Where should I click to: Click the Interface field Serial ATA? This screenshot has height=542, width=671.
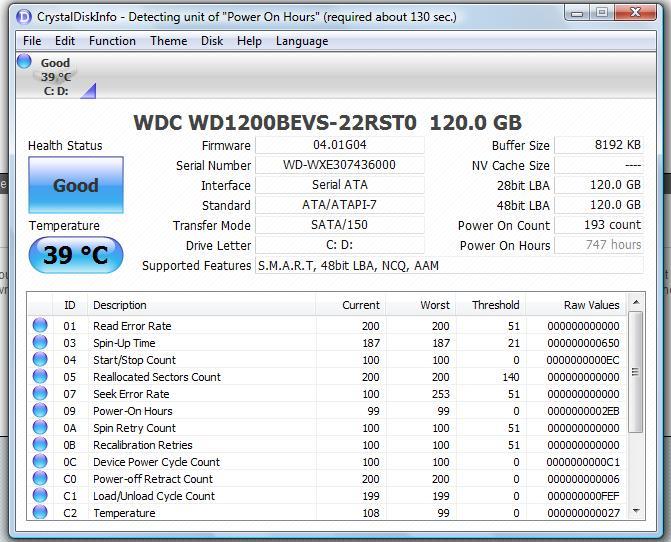click(340, 185)
